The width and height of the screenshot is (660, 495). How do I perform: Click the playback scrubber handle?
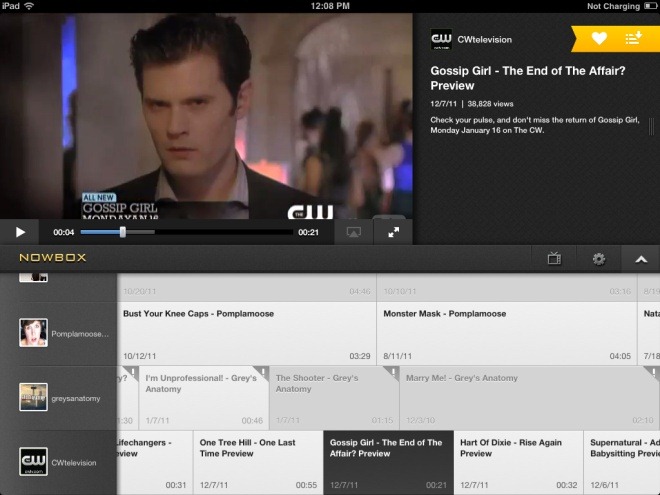122,232
